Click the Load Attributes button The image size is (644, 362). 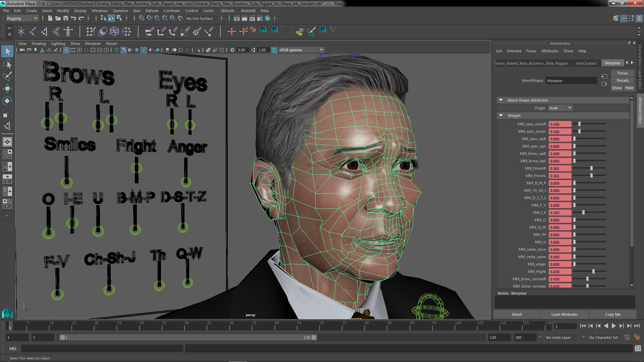point(565,314)
